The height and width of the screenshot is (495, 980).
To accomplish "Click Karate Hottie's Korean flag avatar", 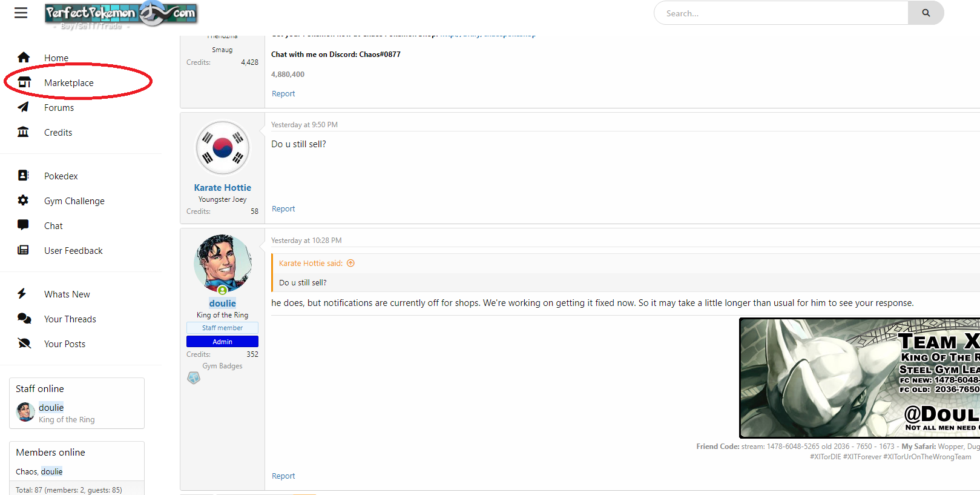I will click(223, 148).
